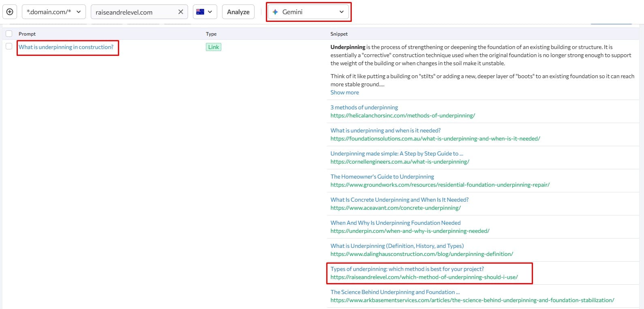
Task: Click the Gemini sparkle icon
Action: 275,12
